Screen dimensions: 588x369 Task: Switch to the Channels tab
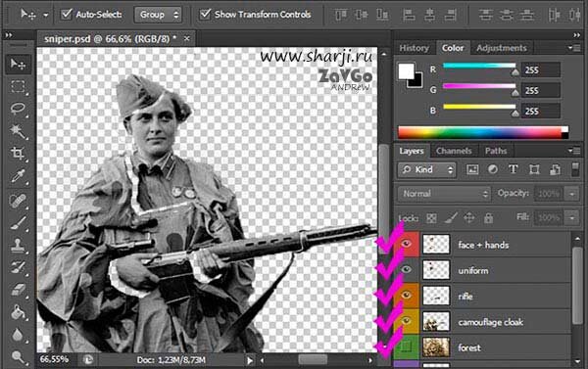click(x=454, y=151)
